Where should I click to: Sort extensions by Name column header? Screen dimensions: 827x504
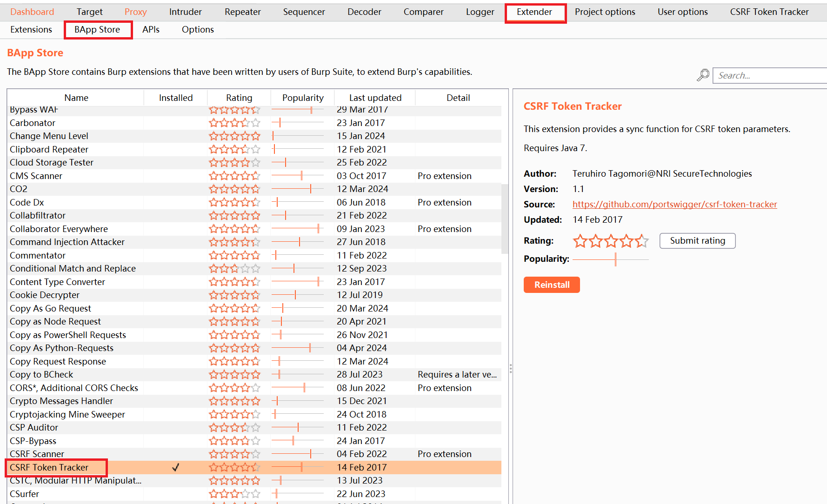coord(76,98)
